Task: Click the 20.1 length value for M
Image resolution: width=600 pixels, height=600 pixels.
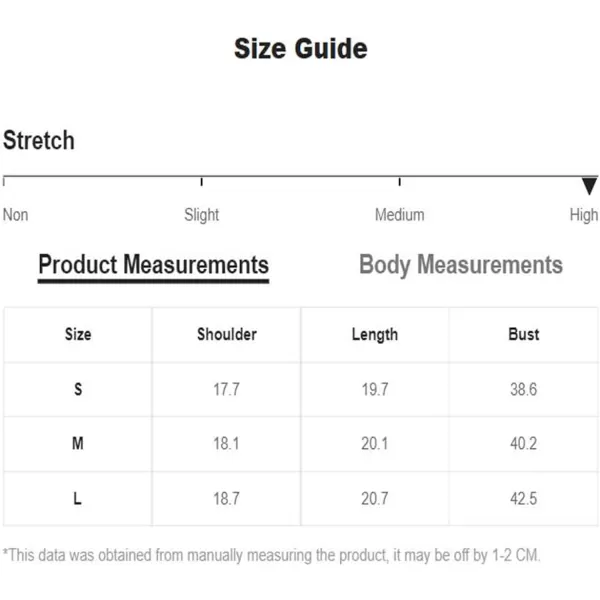Action: pos(374,444)
